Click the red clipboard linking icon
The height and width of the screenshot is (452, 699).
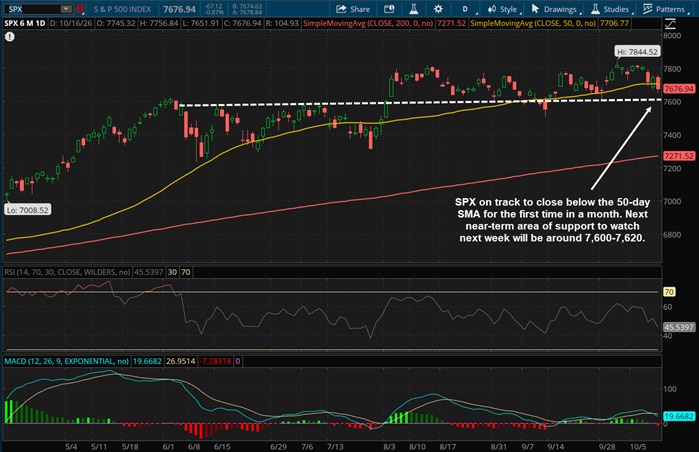pos(80,9)
